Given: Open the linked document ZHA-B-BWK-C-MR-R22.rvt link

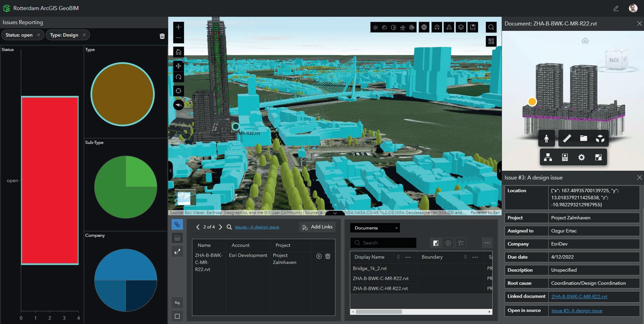Looking at the screenshot, I should point(579,296).
